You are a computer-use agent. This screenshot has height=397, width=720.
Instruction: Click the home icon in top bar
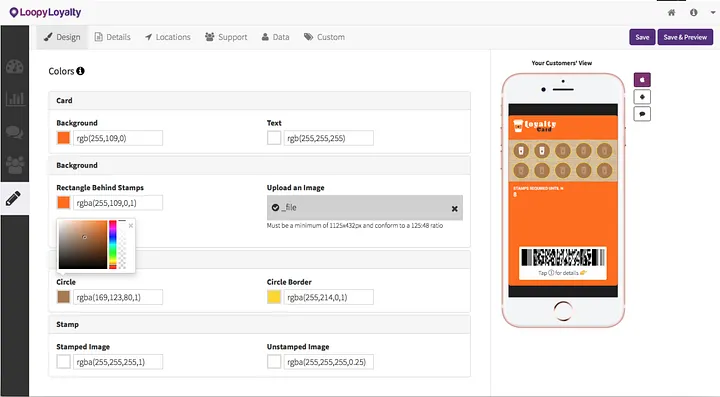click(671, 12)
